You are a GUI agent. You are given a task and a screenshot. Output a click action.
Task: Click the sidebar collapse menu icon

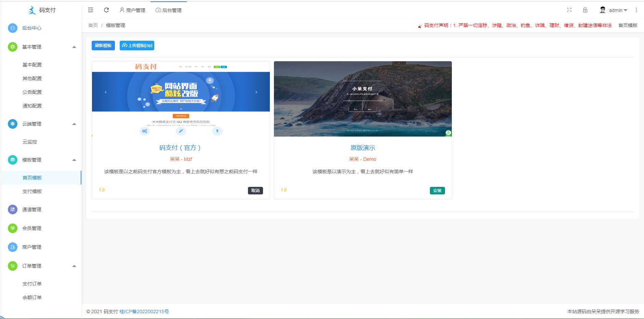(91, 10)
